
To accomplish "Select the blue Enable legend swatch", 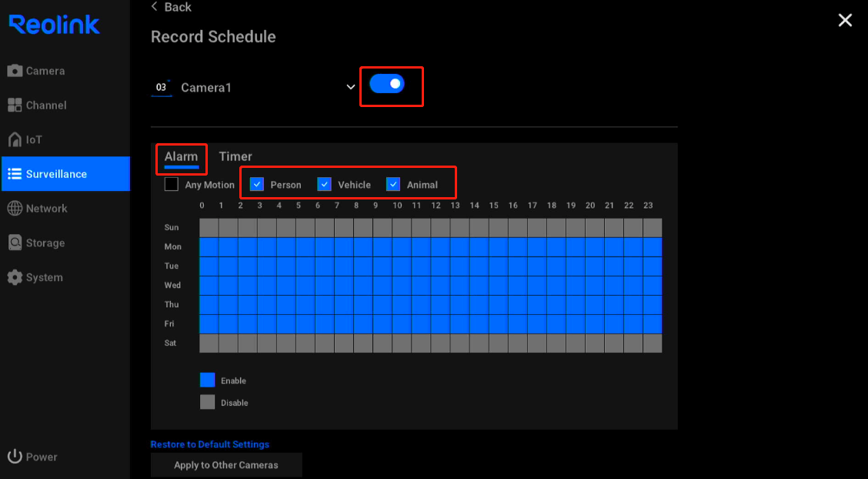I will (208, 380).
